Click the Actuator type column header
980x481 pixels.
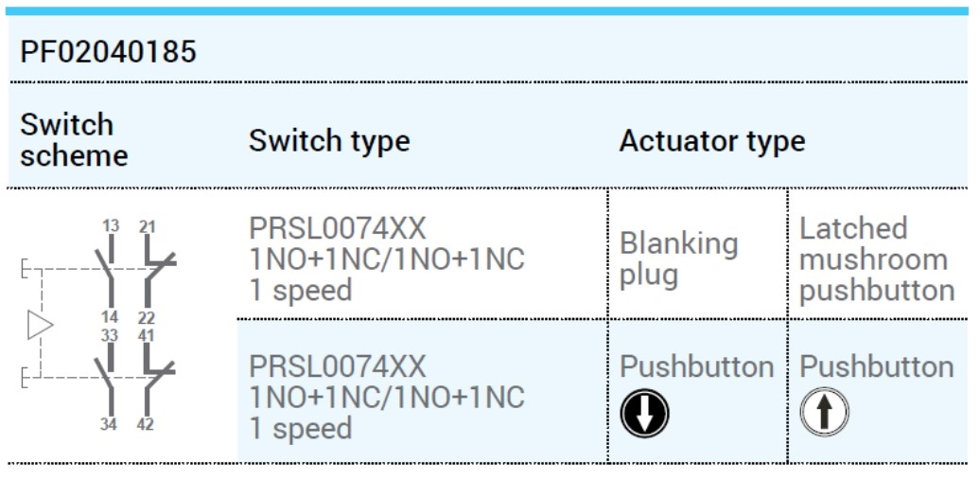712,141
